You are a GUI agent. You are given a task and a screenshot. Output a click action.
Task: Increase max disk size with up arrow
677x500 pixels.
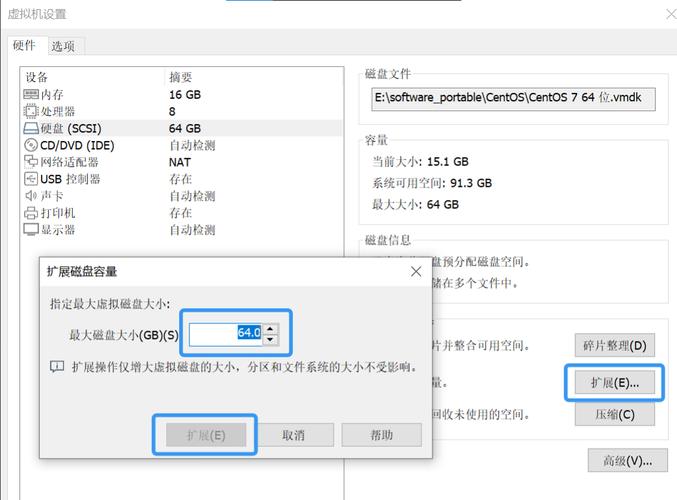[270, 329]
